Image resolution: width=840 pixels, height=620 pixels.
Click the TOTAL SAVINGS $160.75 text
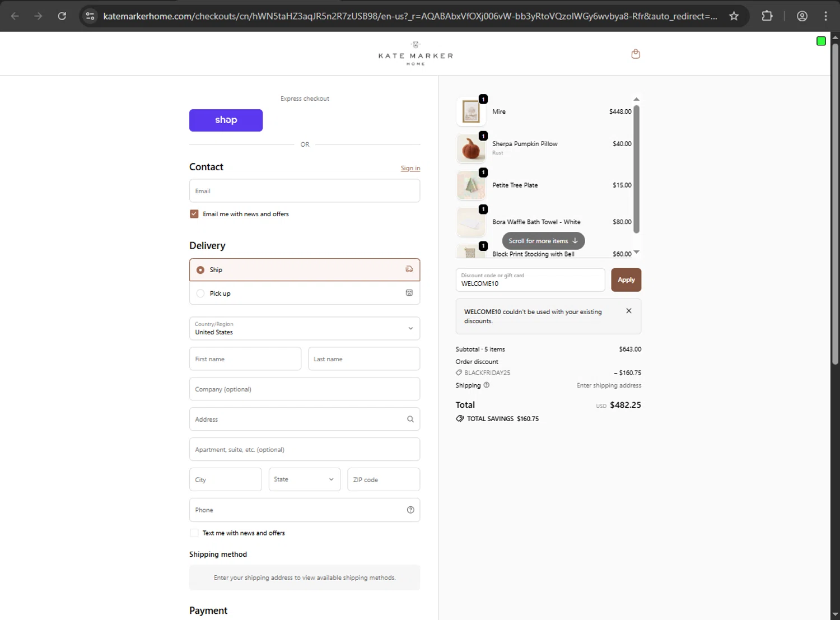[x=503, y=418]
